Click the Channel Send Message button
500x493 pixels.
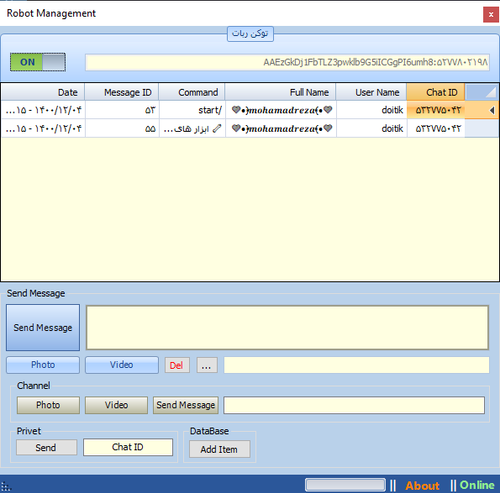(186, 405)
